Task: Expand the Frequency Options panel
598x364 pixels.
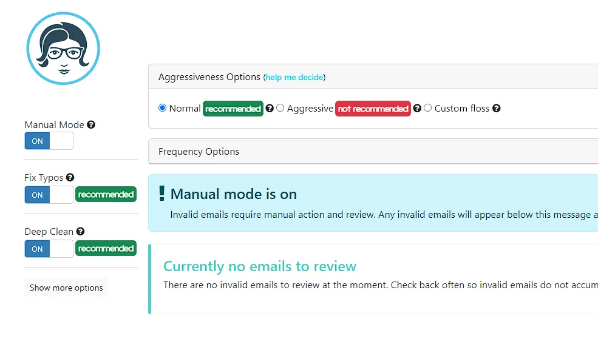Action: click(x=373, y=151)
